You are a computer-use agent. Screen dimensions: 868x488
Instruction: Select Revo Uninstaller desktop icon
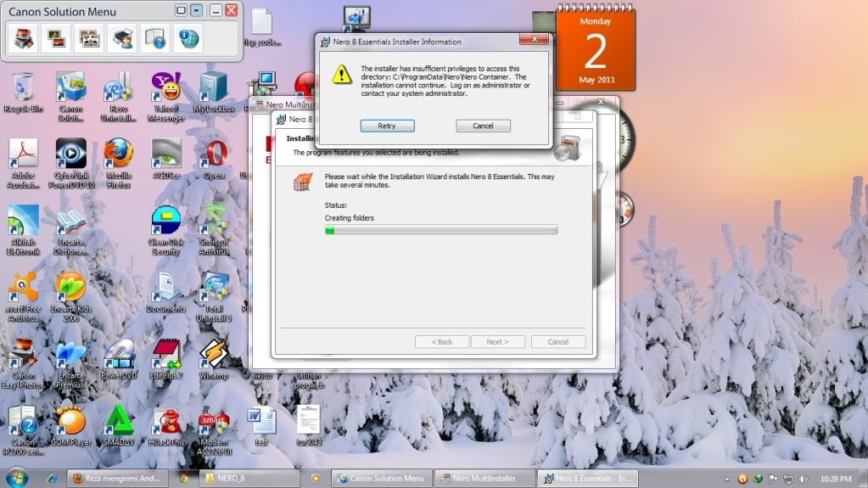[119, 97]
